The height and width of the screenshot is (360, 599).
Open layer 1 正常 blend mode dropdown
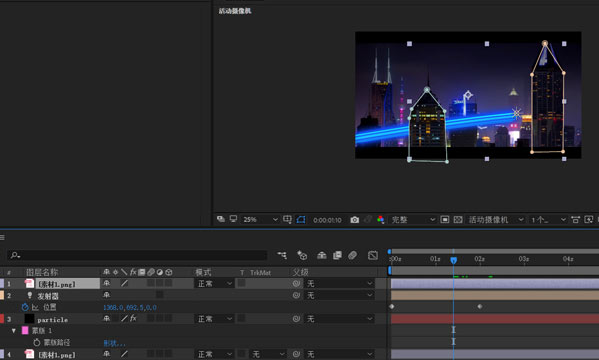pos(214,284)
